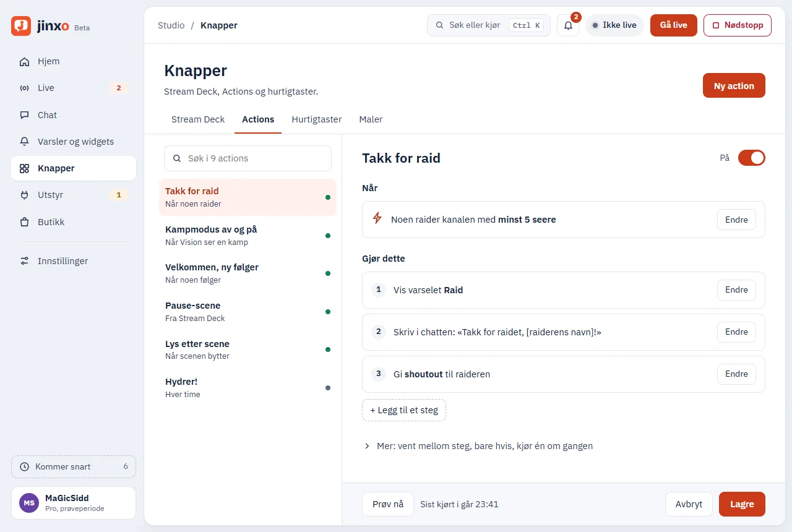The height and width of the screenshot is (532, 792).
Task: Click the Varsler og widgets bell icon
Action: point(24,142)
